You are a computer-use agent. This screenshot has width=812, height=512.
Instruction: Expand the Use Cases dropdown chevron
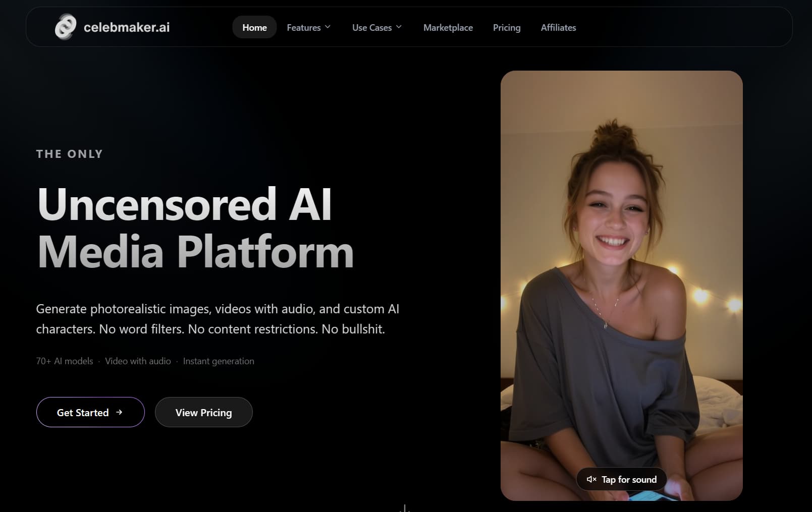(x=399, y=27)
